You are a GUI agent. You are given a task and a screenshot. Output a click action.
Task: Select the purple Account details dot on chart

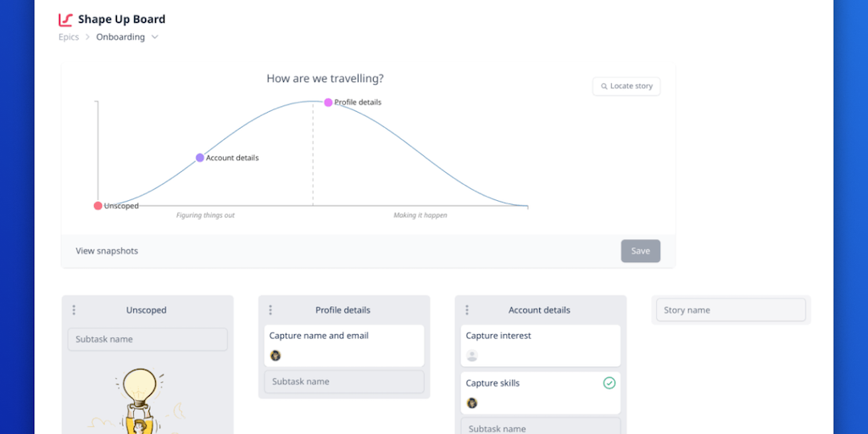click(x=200, y=158)
